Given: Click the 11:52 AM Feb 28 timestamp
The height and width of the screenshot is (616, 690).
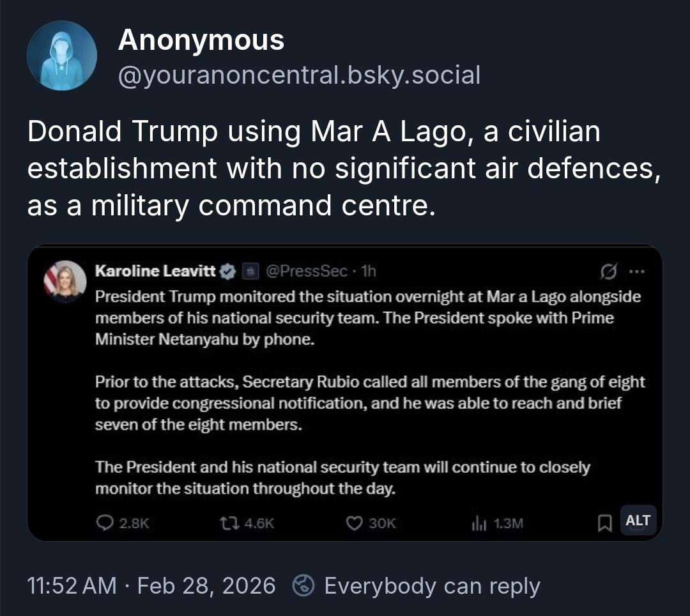Looking at the screenshot, I should point(151,586).
